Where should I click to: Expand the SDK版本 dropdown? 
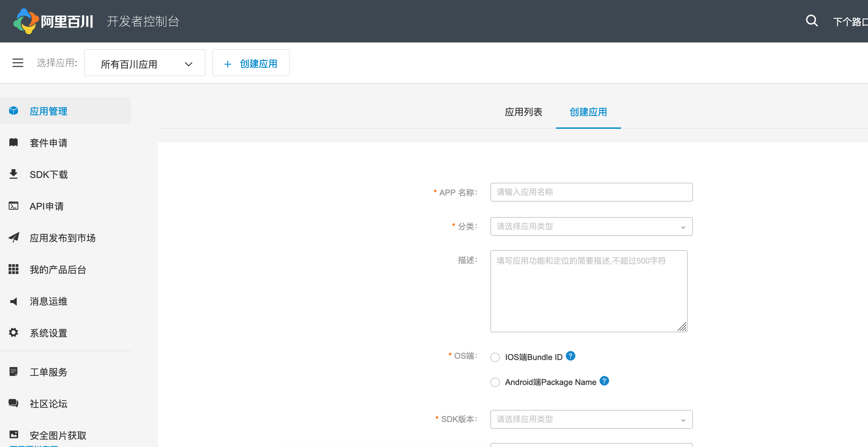(x=591, y=419)
